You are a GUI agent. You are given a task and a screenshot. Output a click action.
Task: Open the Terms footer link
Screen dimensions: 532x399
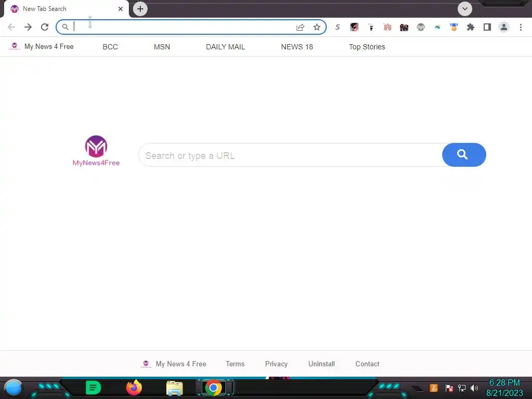pos(235,364)
